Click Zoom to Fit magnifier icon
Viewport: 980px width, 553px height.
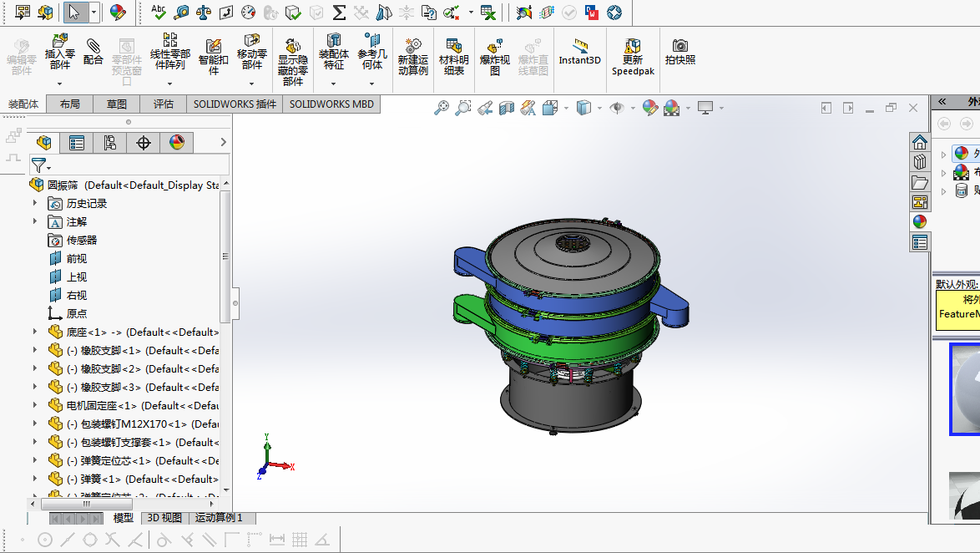(x=442, y=108)
